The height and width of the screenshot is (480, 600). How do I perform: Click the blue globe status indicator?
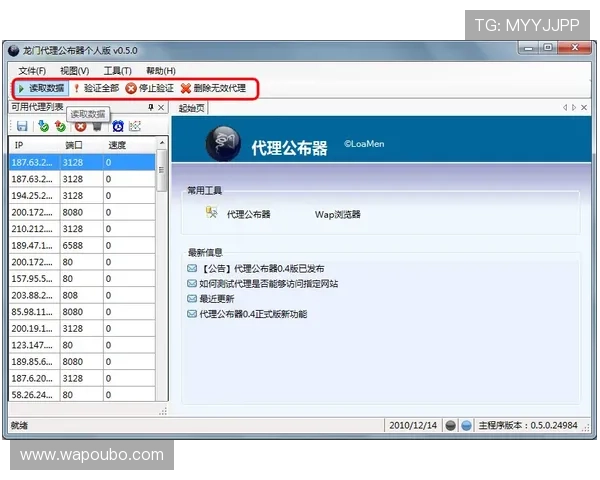pyautogui.click(x=466, y=426)
